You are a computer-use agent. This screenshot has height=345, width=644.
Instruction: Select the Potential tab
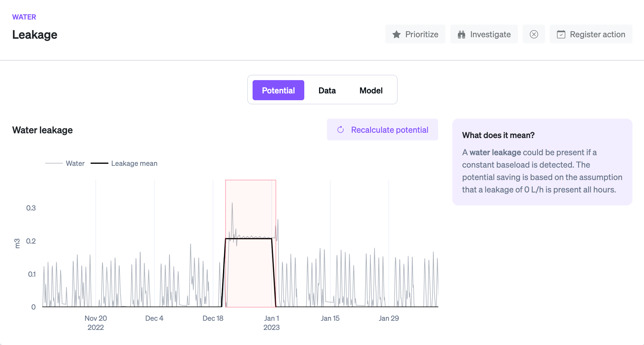(278, 90)
